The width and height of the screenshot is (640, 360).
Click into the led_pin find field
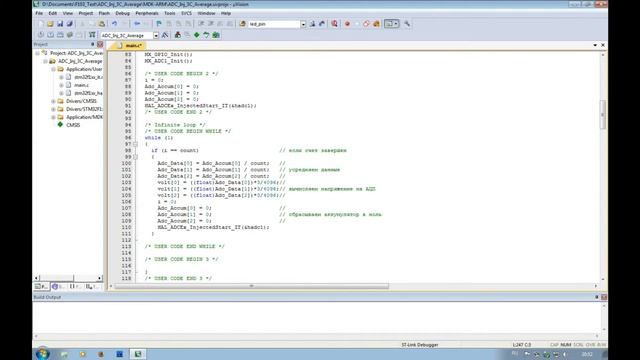(274, 24)
